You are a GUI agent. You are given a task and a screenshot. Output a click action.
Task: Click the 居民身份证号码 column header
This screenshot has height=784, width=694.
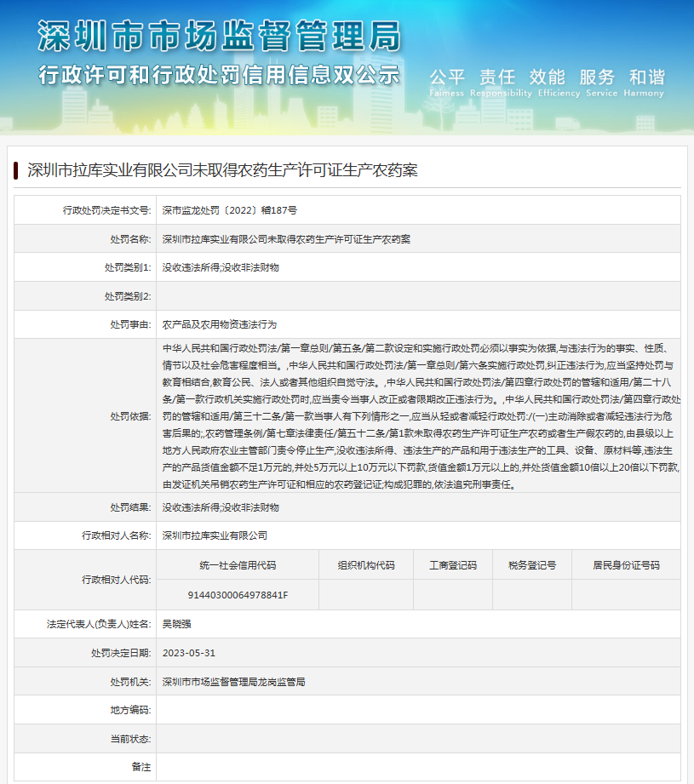pyautogui.click(x=626, y=565)
